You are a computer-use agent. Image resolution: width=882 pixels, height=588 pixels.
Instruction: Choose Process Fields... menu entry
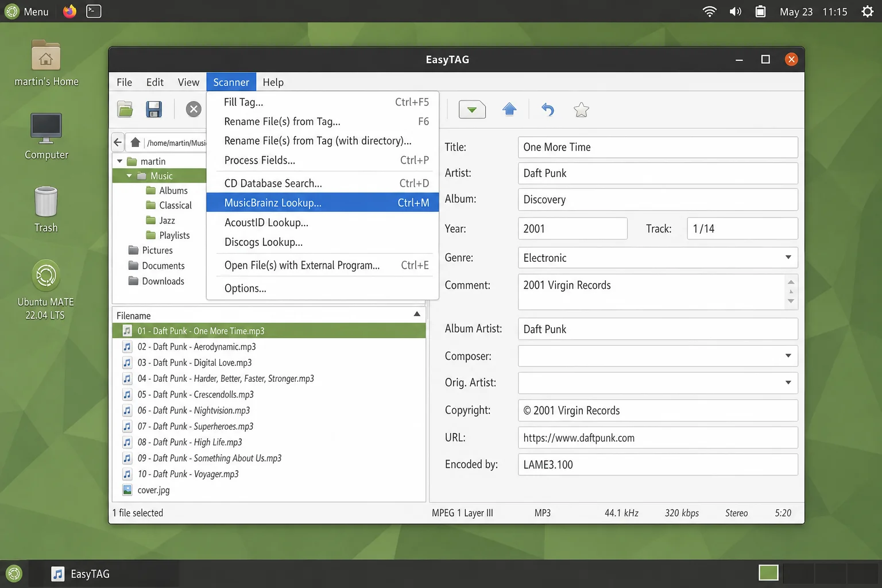pos(323,160)
